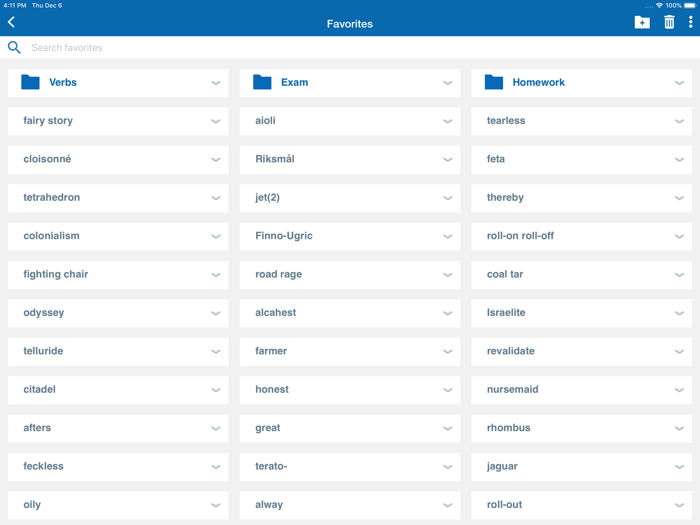700x525 pixels.
Task: Expand the Verbs folder chevron
Action: click(216, 83)
